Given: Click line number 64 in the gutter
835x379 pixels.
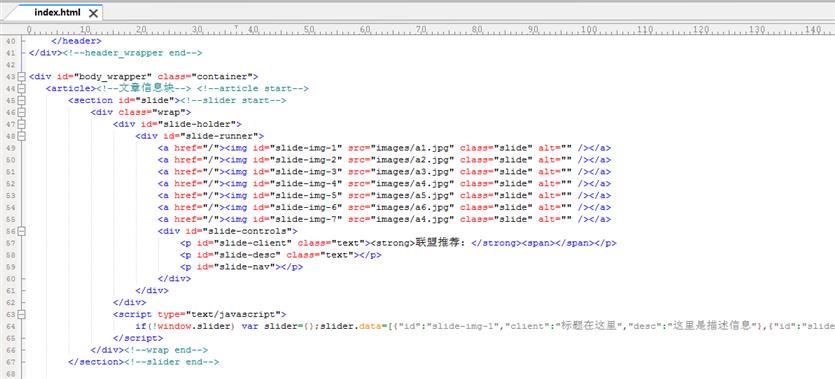Looking at the screenshot, I should (11, 326).
